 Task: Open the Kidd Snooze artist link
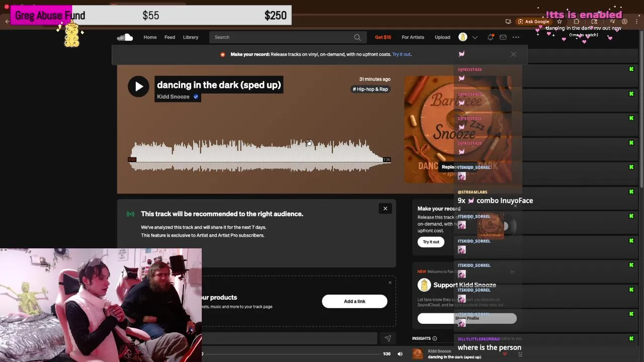pos(173,97)
